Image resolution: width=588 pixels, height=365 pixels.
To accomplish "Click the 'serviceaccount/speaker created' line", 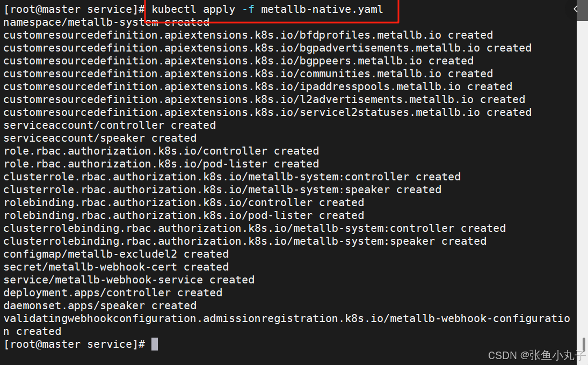I will [100, 138].
